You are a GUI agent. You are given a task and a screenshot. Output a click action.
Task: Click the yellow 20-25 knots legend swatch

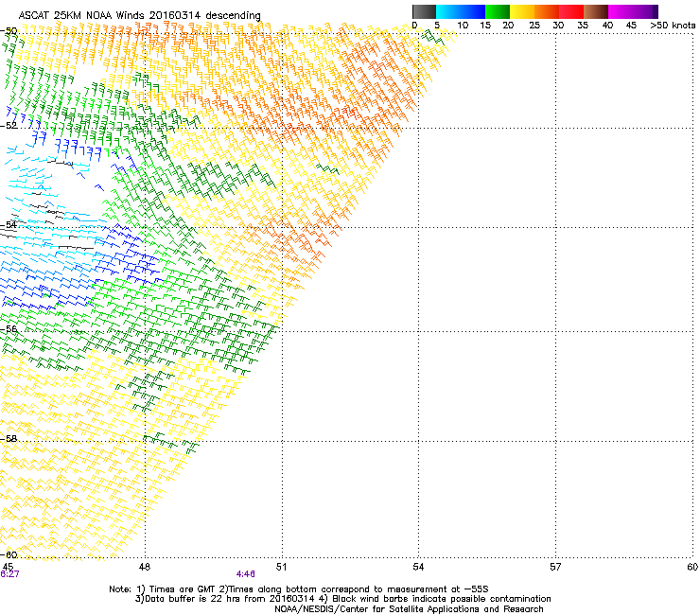click(522, 11)
